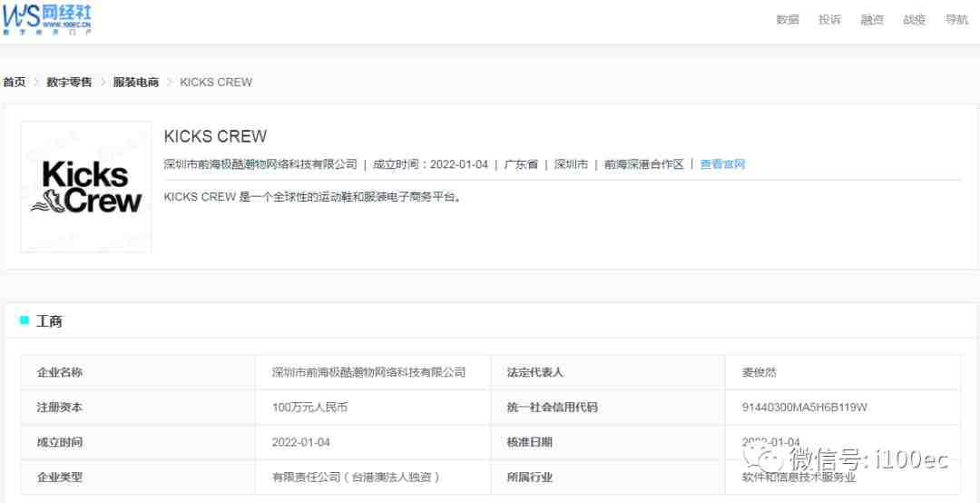This screenshot has width=980, height=503.
Task: Click 成立时间 label in table
Action: [60, 442]
